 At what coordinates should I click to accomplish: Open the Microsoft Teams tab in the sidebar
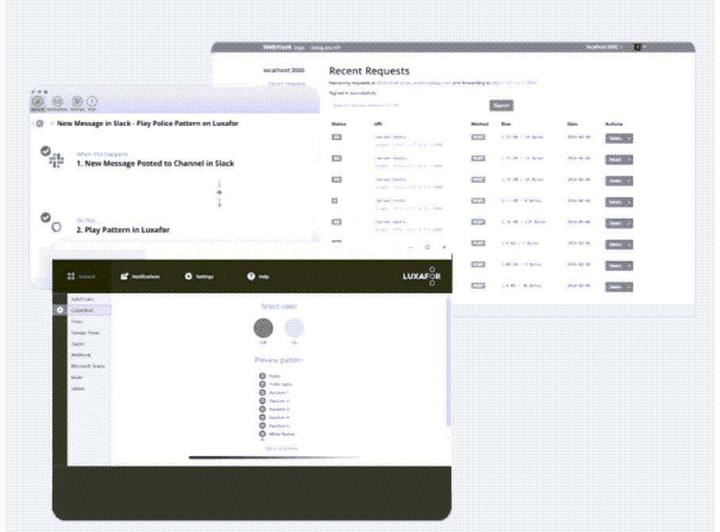pyautogui.click(x=85, y=367)
